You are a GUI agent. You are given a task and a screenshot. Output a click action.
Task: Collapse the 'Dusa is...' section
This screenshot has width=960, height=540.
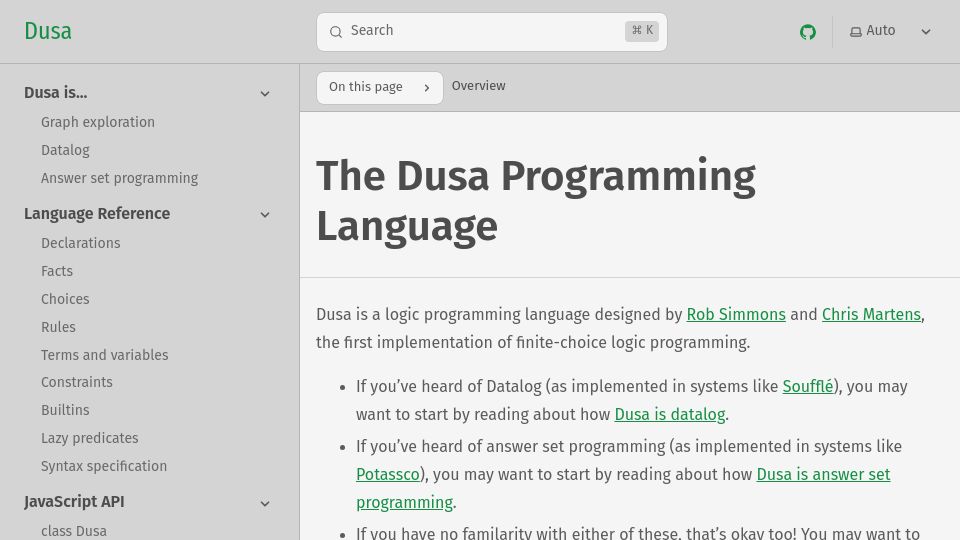(x=264, y=94)
